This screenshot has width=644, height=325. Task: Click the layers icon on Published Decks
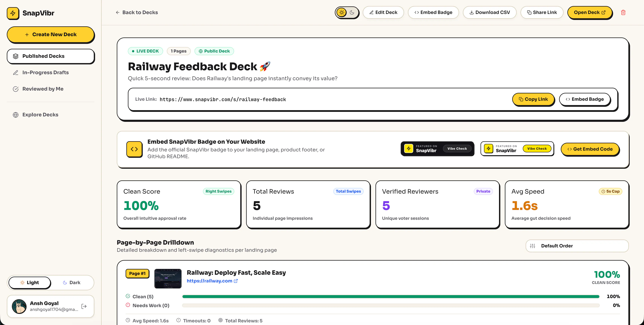click(15, 56)
